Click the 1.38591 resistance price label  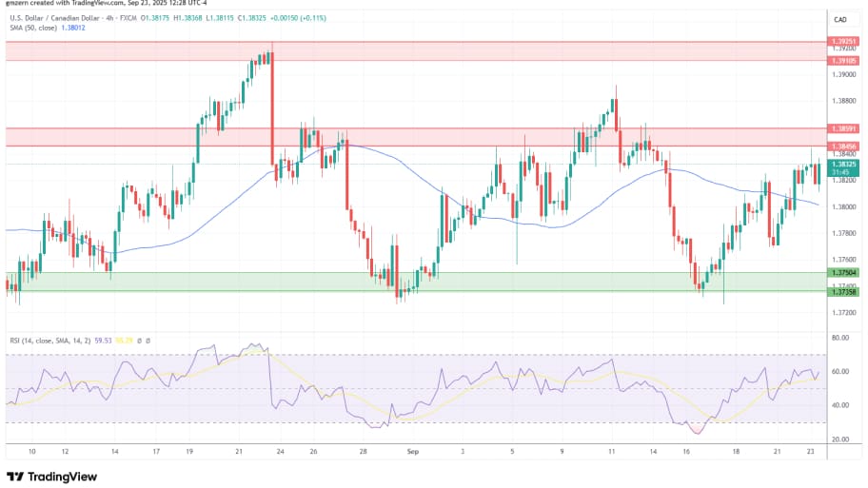click(x=841, y=127)
